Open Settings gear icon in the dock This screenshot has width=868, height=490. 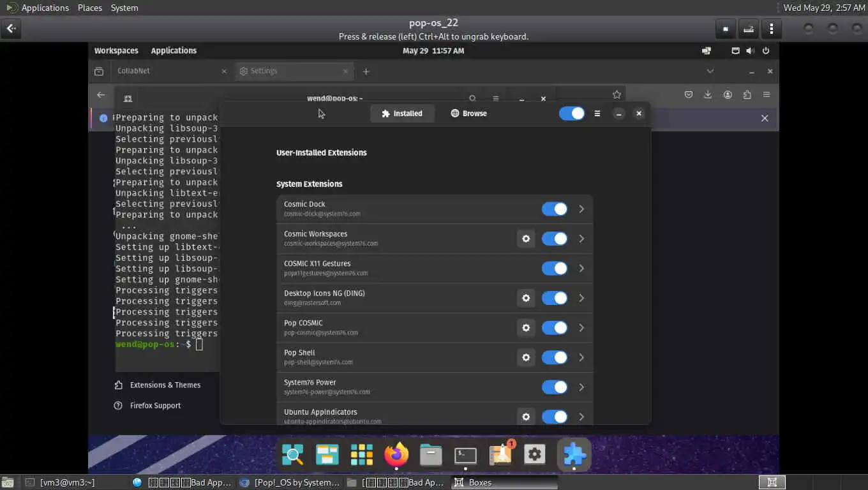[x=535, y=455]
